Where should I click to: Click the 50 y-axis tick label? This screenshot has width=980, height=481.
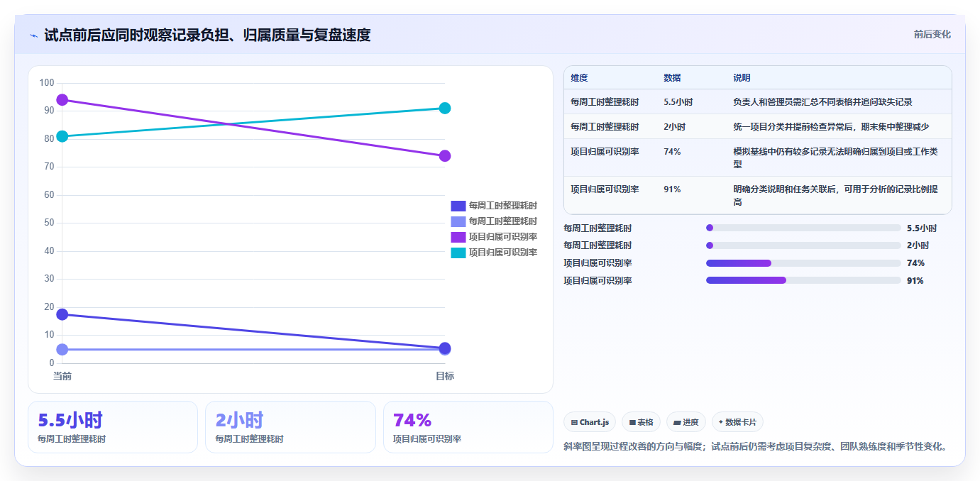[x=49, y=223]
